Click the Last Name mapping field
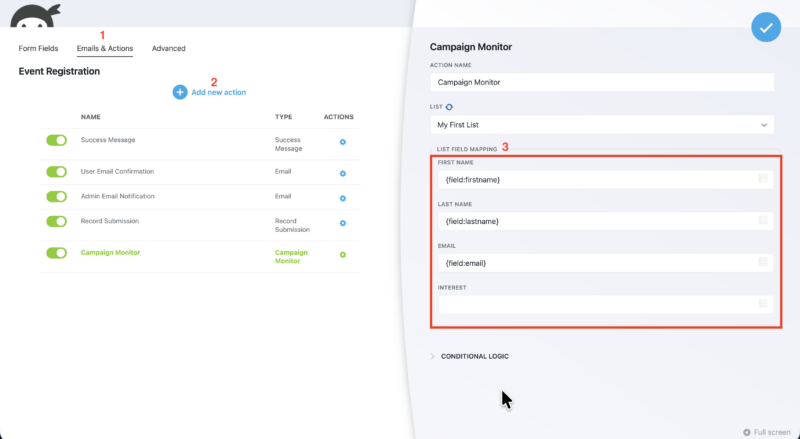The image size is (800, 439). coord(606,222)
